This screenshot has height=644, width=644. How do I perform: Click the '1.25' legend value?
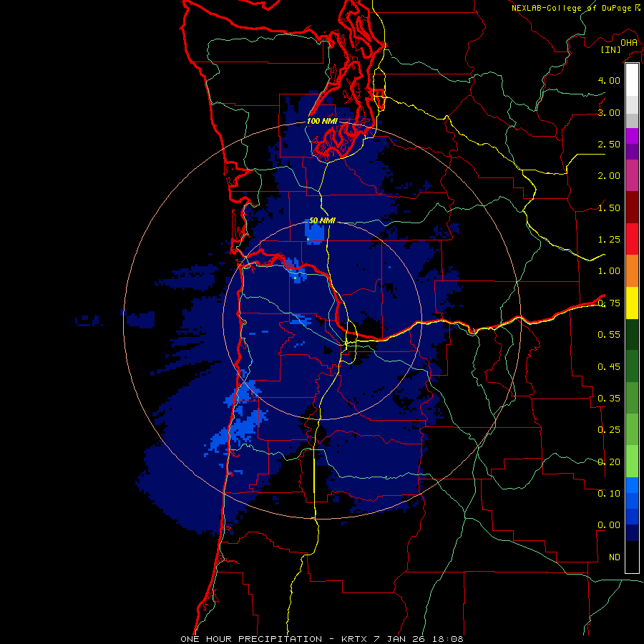[609, 240]
